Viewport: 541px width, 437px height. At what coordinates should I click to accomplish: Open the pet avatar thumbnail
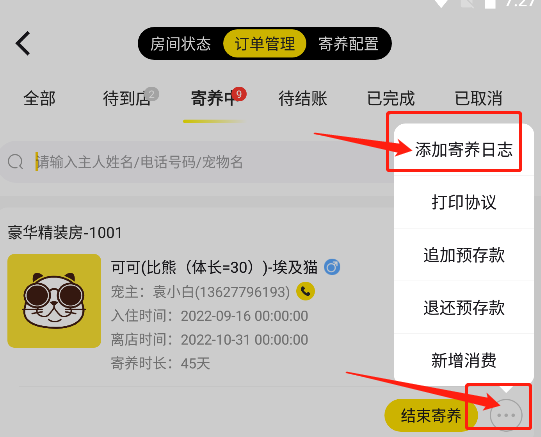[x=54, y=301]
